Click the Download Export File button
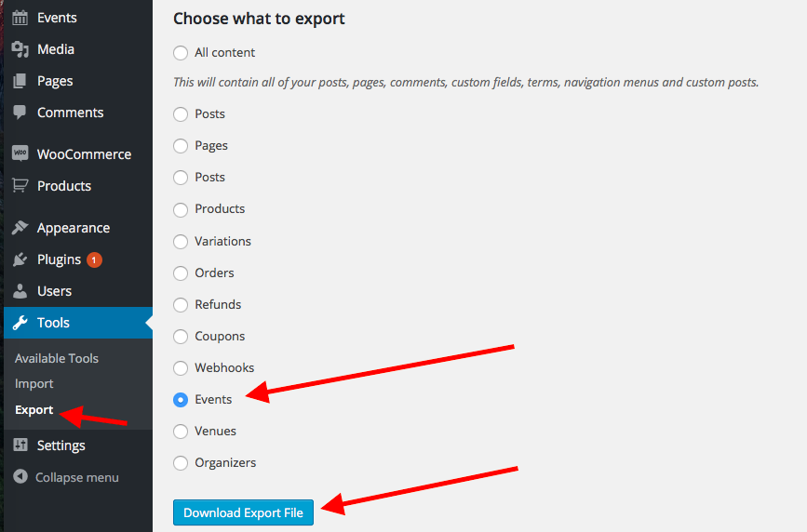 coord(243,512)
